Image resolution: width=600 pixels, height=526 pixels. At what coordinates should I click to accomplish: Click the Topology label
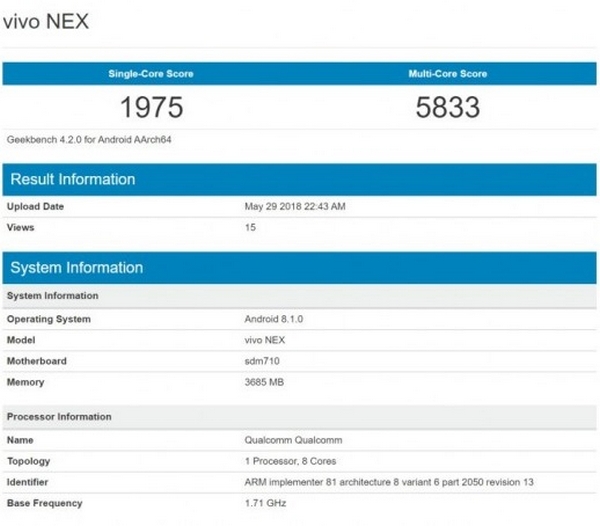pyautogui.click(x=29, y=461)
